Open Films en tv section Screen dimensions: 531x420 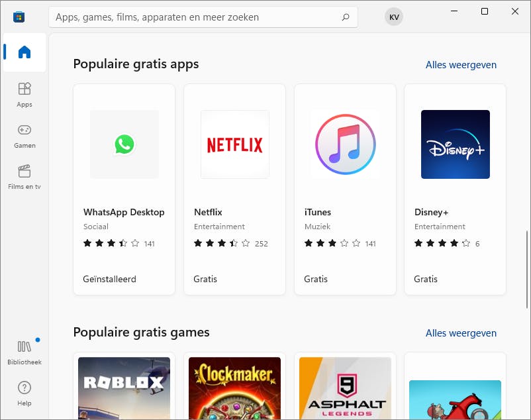(24, 177)
